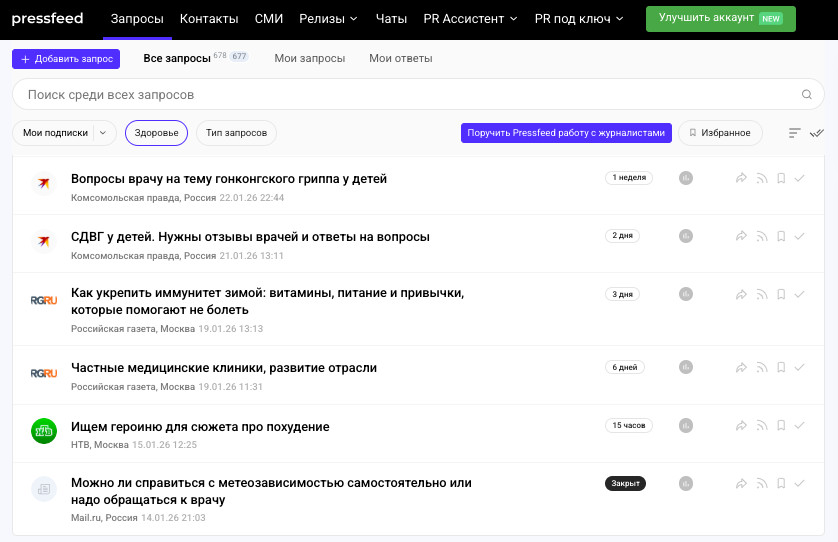This screenshot has height=542, width=838.
Task: Open statistics icon for NTV weight-loss request
Action: (686, 426)
